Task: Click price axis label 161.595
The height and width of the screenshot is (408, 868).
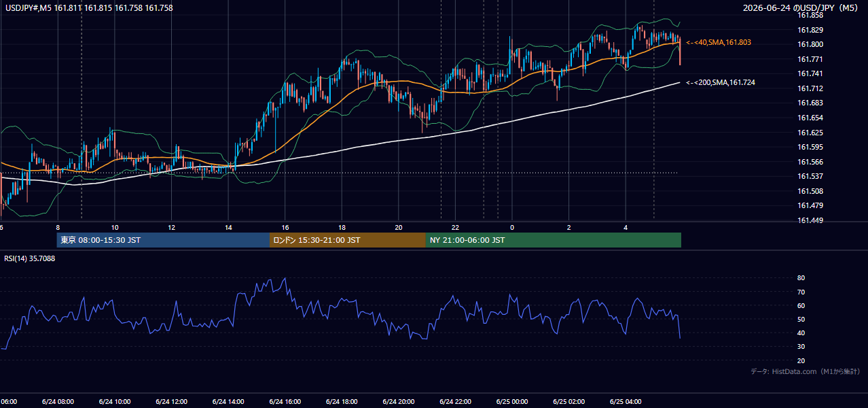Action: (x=810, y=147)
